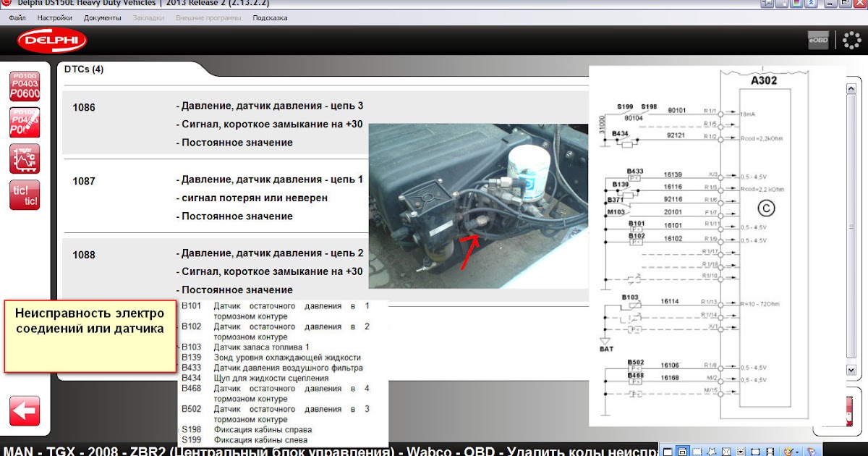Click the A302 label in the wiring diagram
Image resolution: width=868 pixels, height=456 pixels.
764,81
